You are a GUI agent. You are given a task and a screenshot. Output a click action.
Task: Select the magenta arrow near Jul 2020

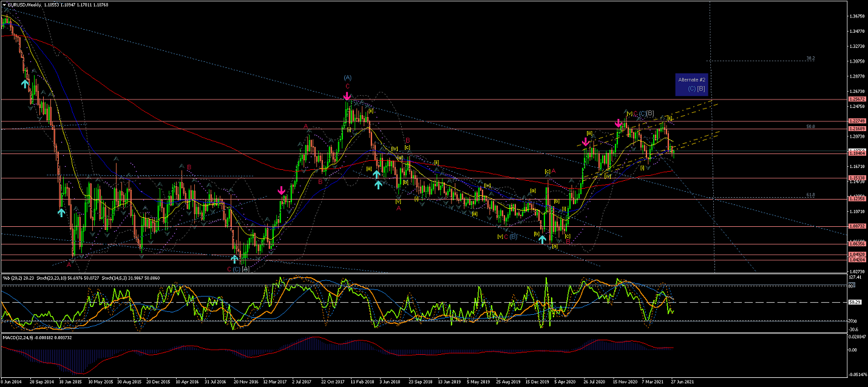pos(586,142)
